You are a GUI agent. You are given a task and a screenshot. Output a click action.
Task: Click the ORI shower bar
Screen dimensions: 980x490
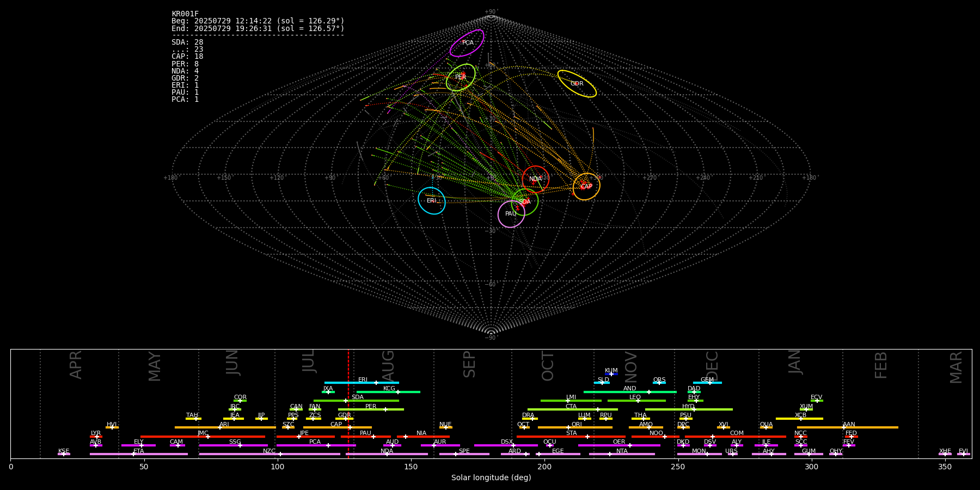pyautogui.click(x=575, y=427)
